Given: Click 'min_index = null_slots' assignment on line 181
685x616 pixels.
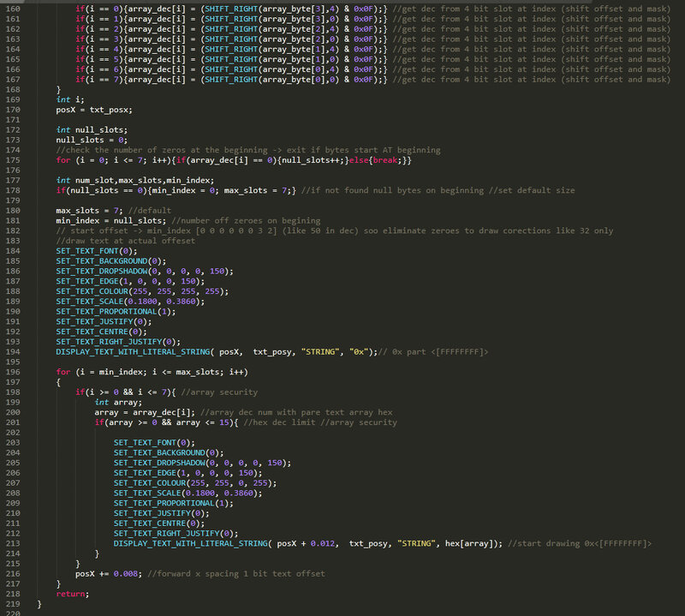Looking at the screenshot, I should click(x=110, y=221).
